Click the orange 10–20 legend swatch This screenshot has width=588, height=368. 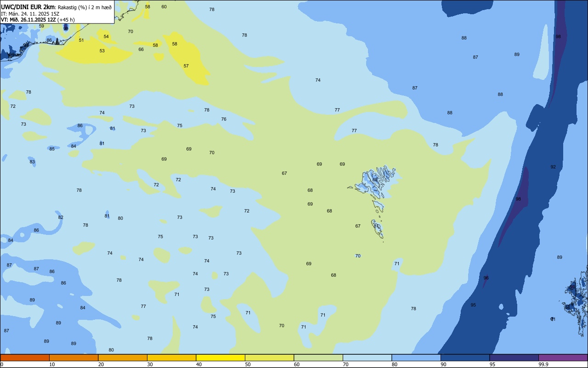coord(73,357)
